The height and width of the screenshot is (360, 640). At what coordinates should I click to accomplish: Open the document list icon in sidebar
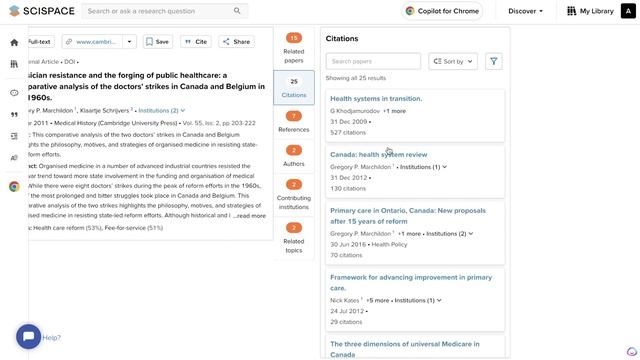pos(14,136)
